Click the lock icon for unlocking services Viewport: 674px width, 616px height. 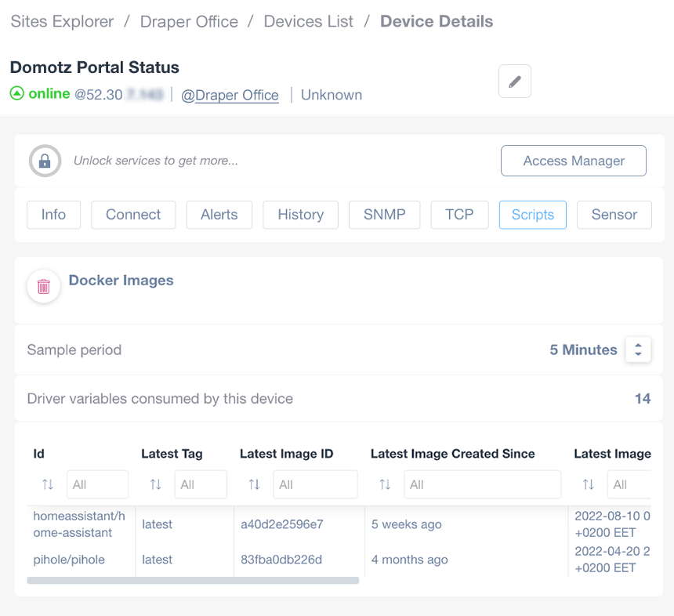(45, 161)
